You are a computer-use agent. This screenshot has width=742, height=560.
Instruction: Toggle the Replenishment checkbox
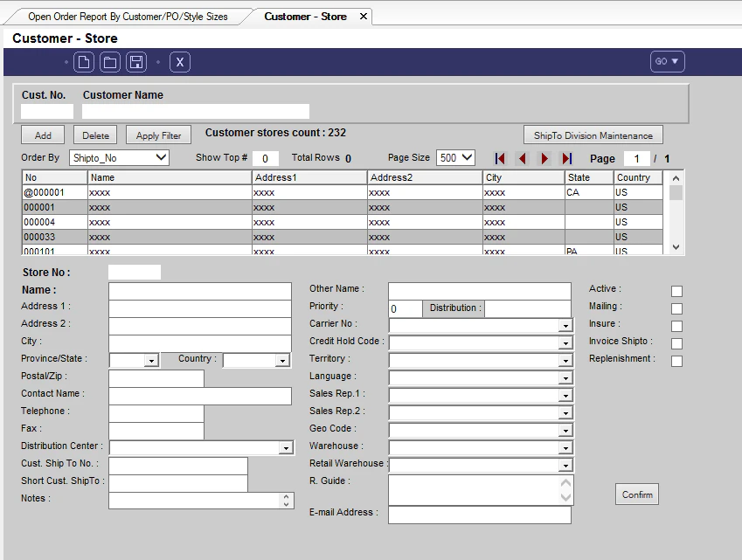click(677, 360)
